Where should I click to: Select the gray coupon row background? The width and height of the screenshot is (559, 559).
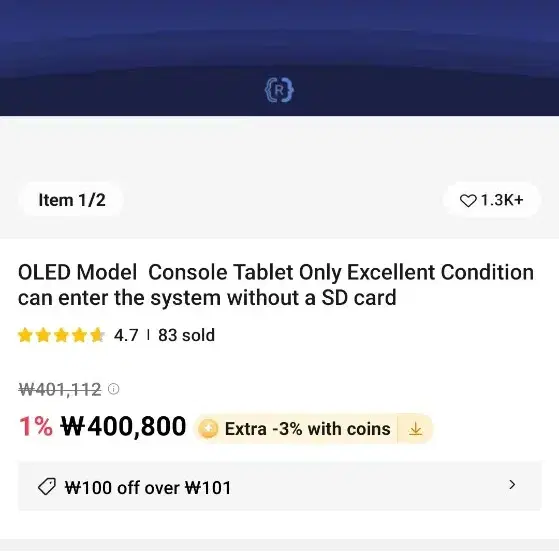tap(280, 486)
